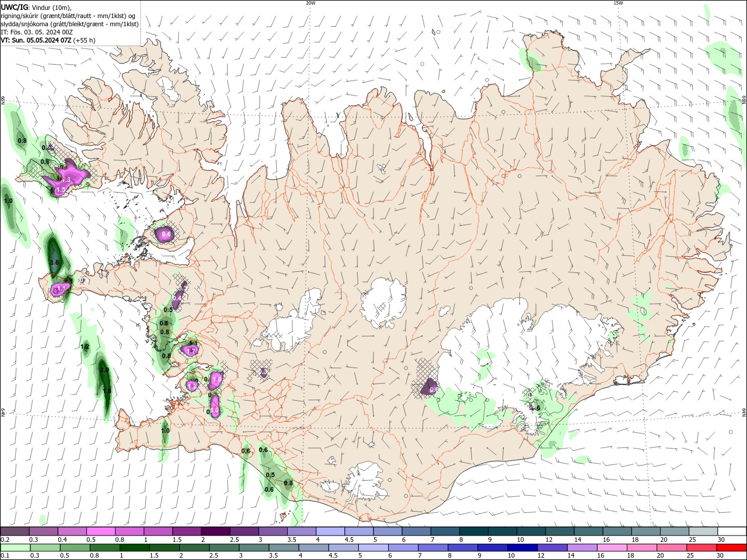Choose the 3–3.5 violet swatch in the snow scale

tap(273, 531)
